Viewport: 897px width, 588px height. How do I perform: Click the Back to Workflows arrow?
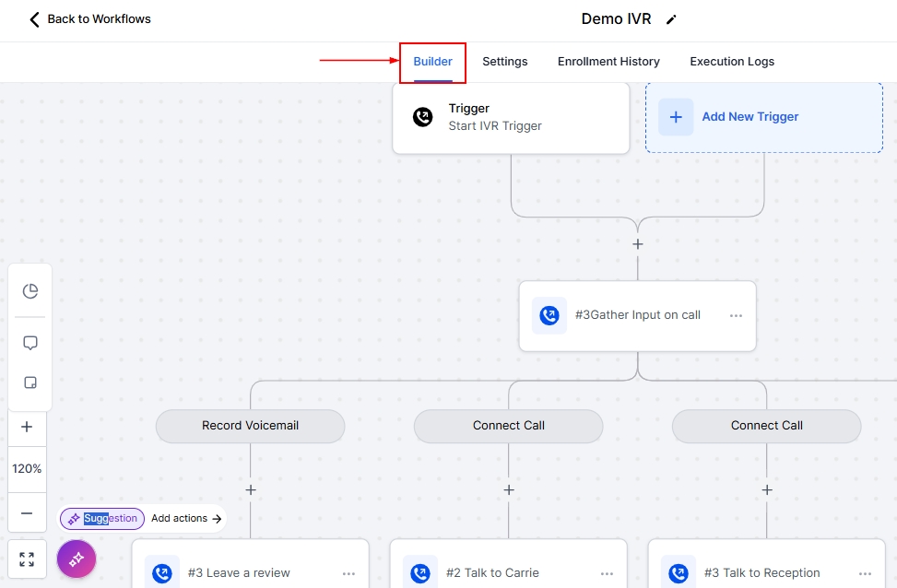point(35,19)
